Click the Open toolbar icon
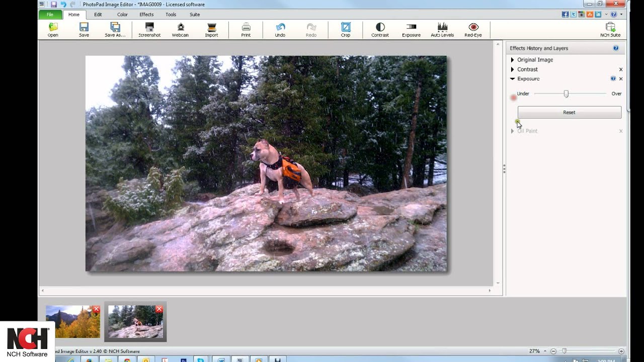 pos(53,30)
